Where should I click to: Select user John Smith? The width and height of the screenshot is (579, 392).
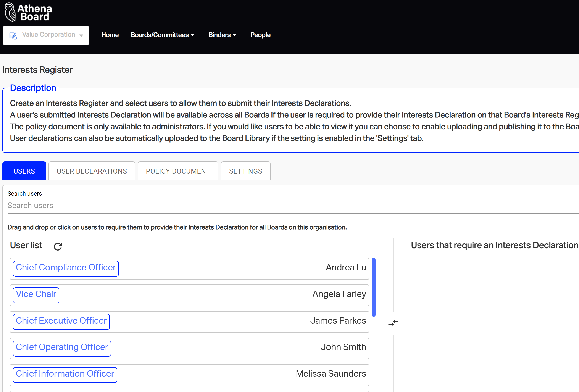189,348
